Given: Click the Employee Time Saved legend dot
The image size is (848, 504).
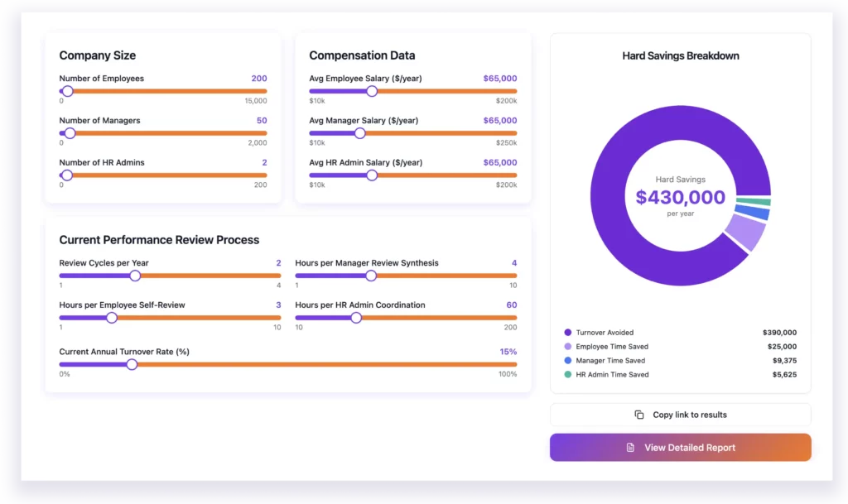Looking at the screenshot, I should (567, 347).
